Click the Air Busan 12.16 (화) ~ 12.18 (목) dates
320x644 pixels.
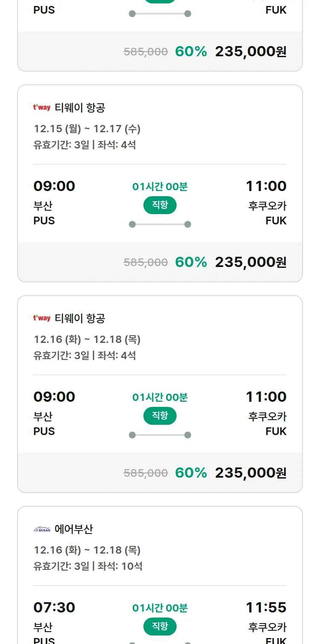pos(87,550)
